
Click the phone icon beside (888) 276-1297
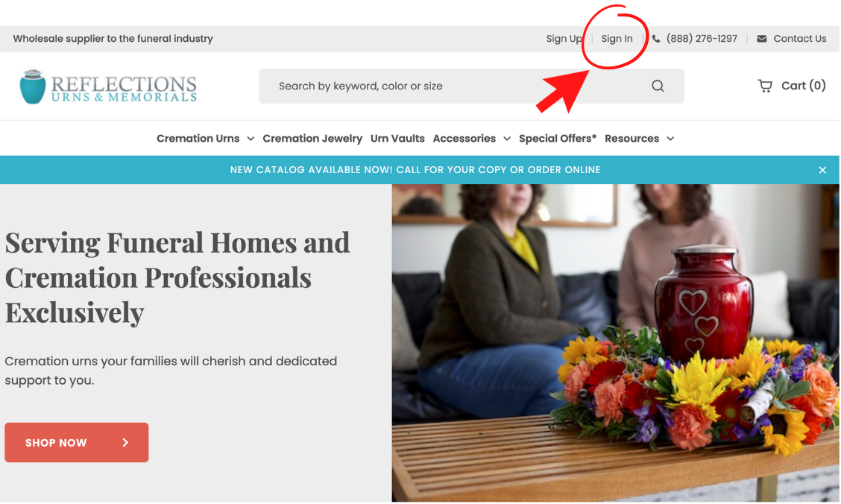click(656, 39)
